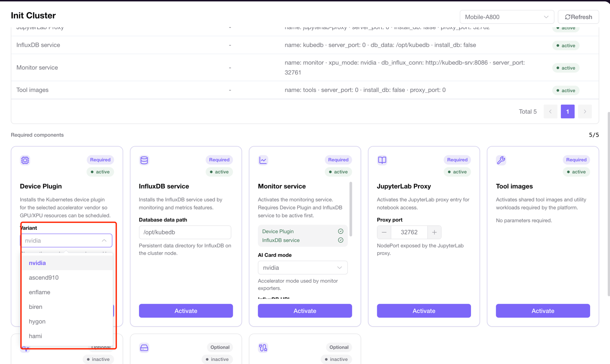610x364 pixels.
Task: Click active status in Tool images row
Action: 566,90
